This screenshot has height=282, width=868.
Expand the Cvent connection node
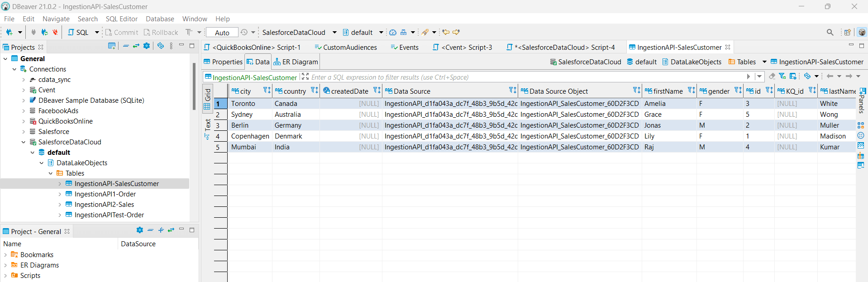24,90
